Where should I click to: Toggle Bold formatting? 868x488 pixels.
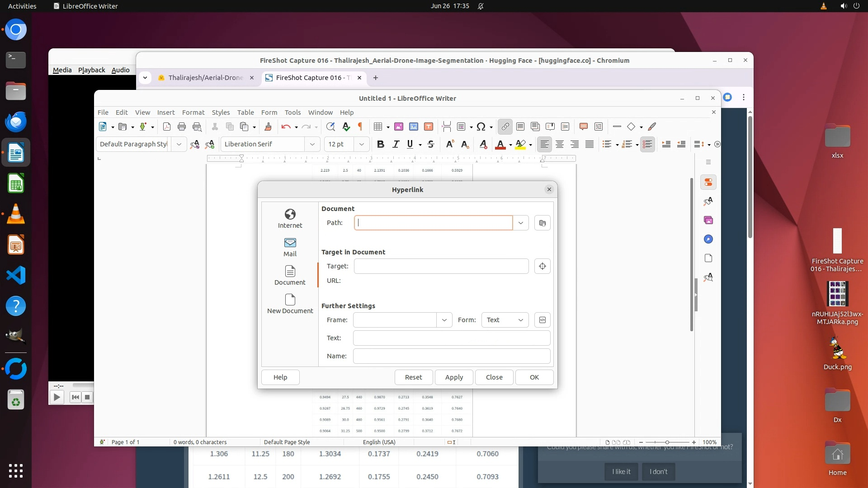pyautogui.click(x=380, y=144)
